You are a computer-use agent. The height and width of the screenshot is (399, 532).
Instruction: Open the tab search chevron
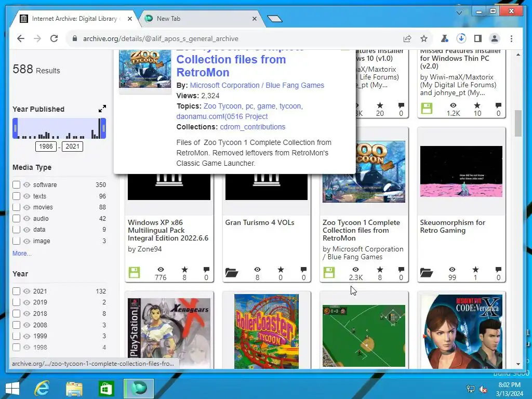459,12
